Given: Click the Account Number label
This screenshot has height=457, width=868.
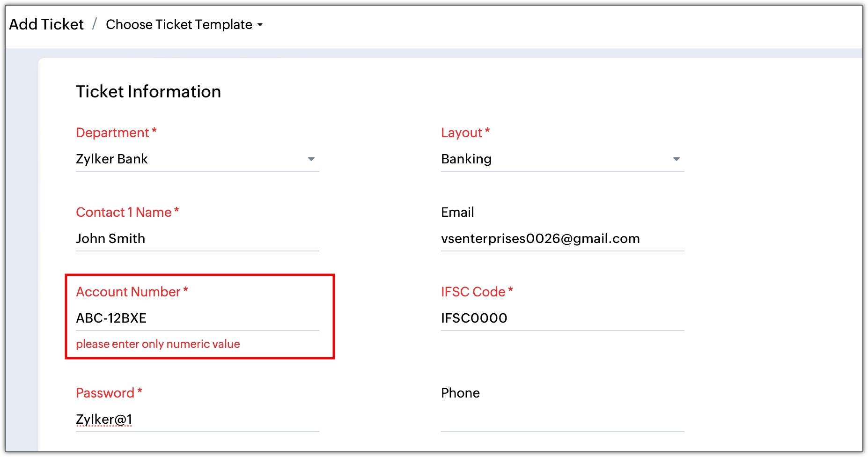Looking at the screenshot, I should click(x=128, y=292).
